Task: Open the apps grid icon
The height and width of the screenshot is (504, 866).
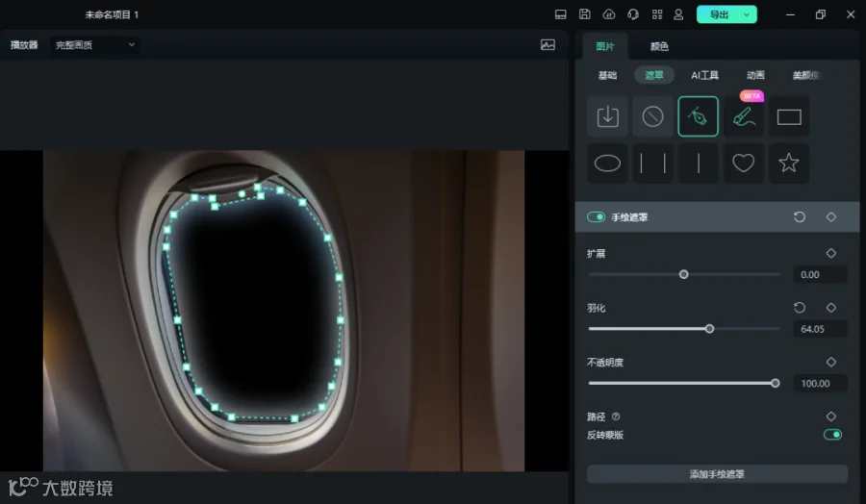Action: coord(657,14)
